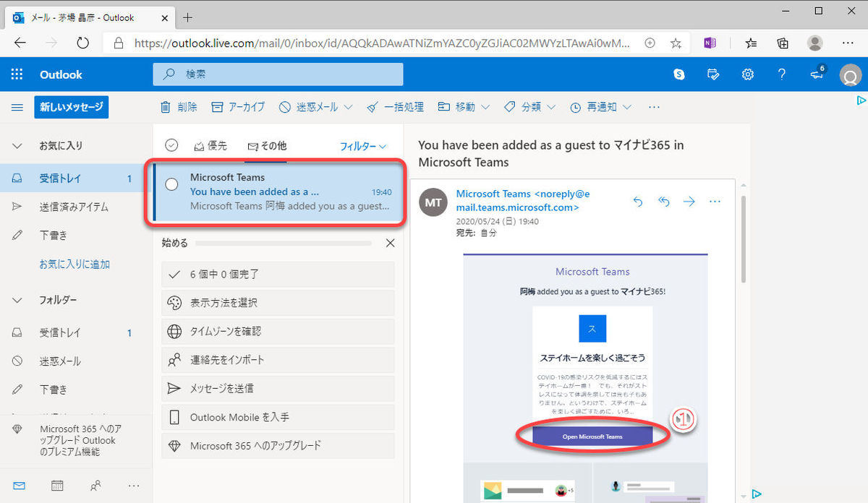This screenshot has width=868, height=503.
Task: Open browser settings and more menu
Action: (x=848, y=43)
